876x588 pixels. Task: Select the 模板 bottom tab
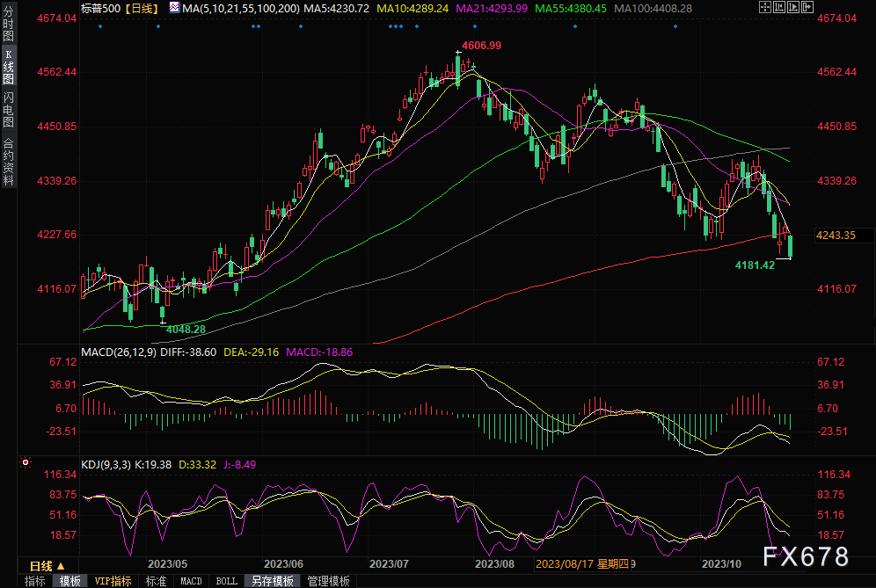(x=70, y=581)
